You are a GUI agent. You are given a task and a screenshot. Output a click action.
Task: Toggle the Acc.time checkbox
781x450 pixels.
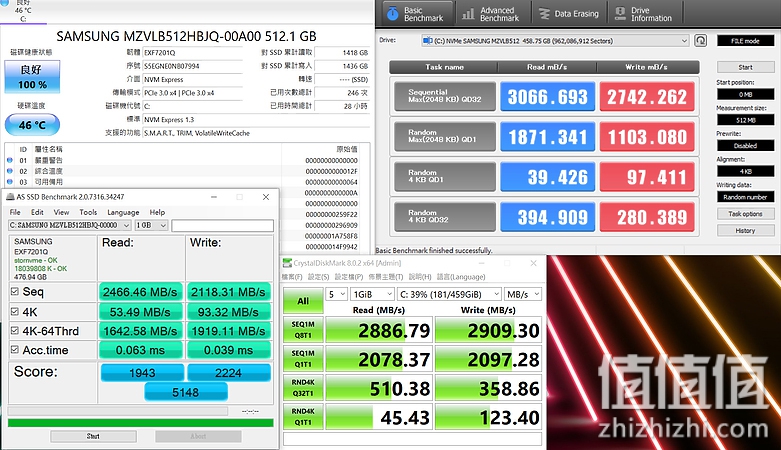coord(15,350)
